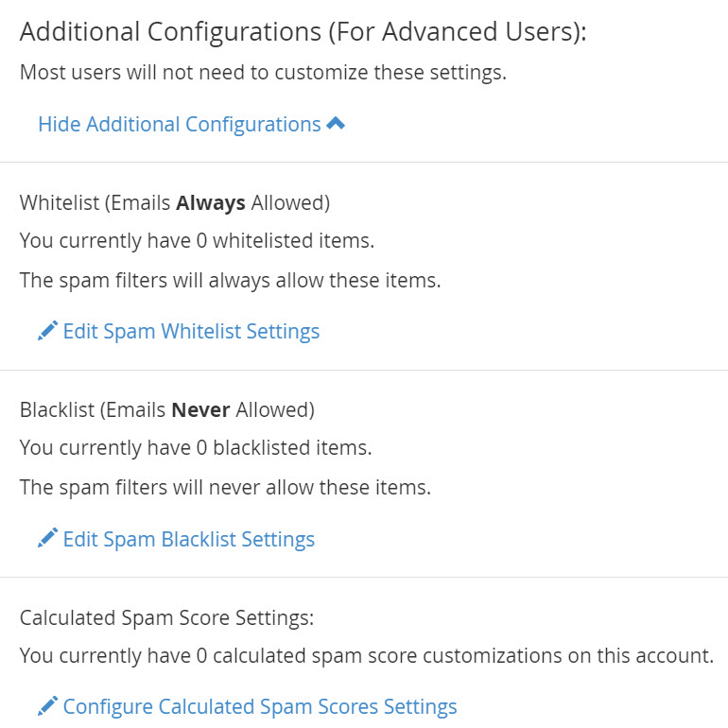This screenshot has height=728, width=728.
Task: Click the '0 calculated spam score customizations' text
Action: [x=366, y=656]
